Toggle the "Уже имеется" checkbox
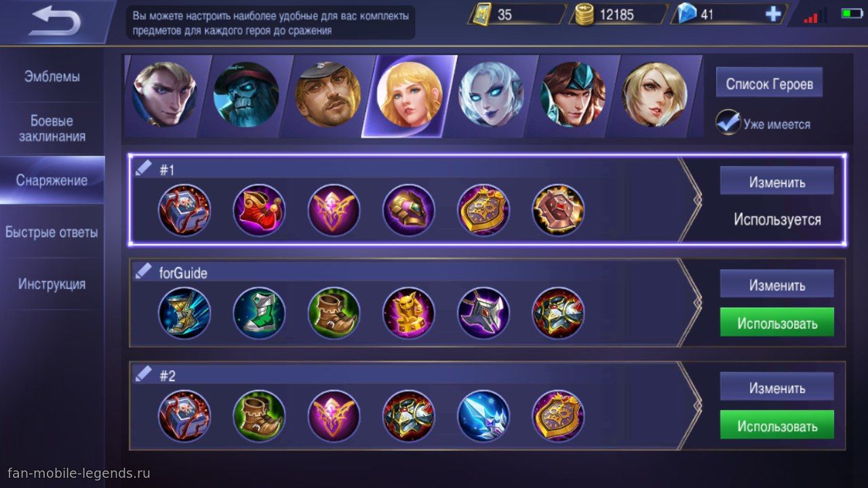868x488 pixels. (728, 123)
